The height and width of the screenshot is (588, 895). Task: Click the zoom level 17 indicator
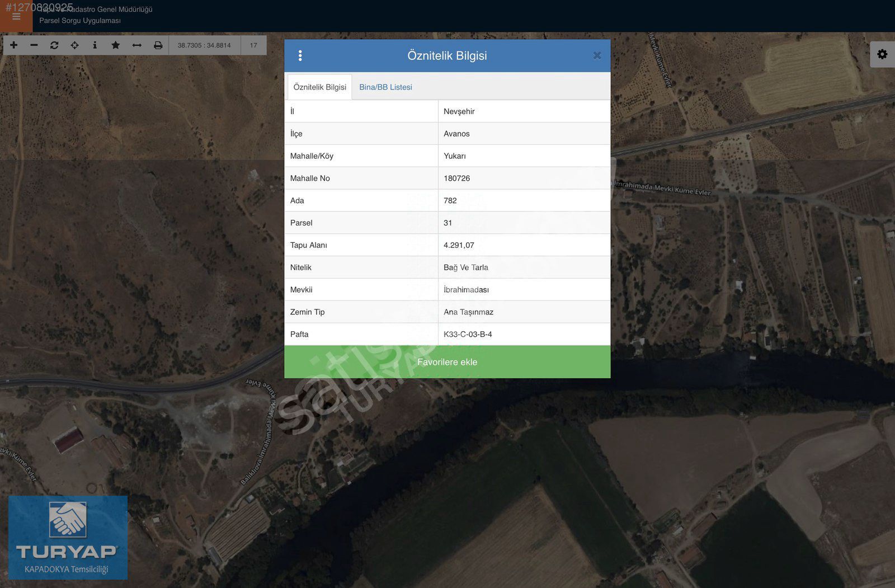click(x=253, y=45)
